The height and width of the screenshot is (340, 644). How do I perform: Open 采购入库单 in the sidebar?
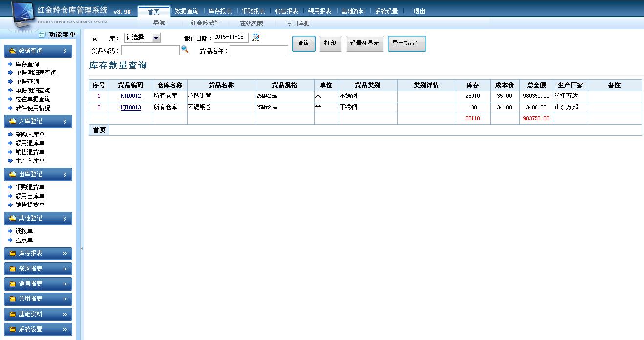tap(30, 135)
